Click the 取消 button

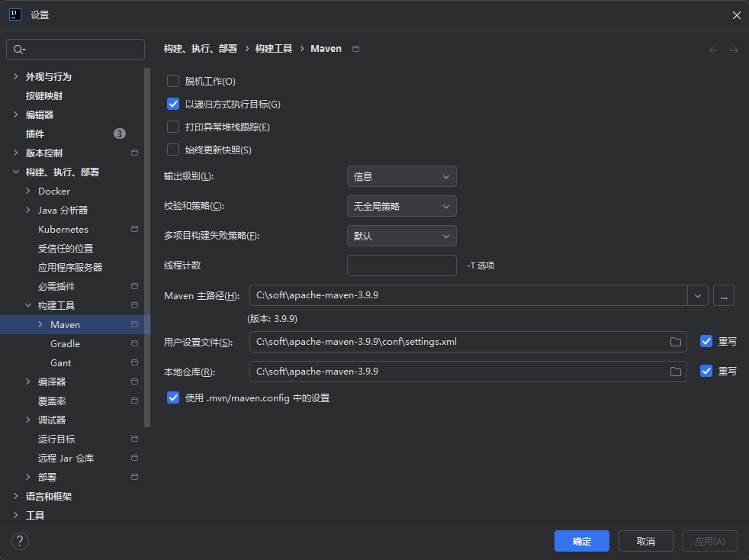point(645,541)
